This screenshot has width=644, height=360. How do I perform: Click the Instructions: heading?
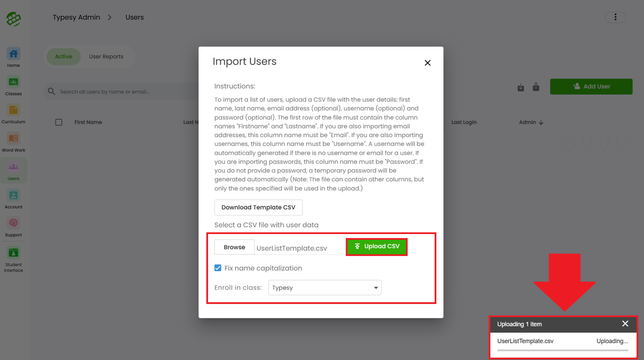point(235,86)
